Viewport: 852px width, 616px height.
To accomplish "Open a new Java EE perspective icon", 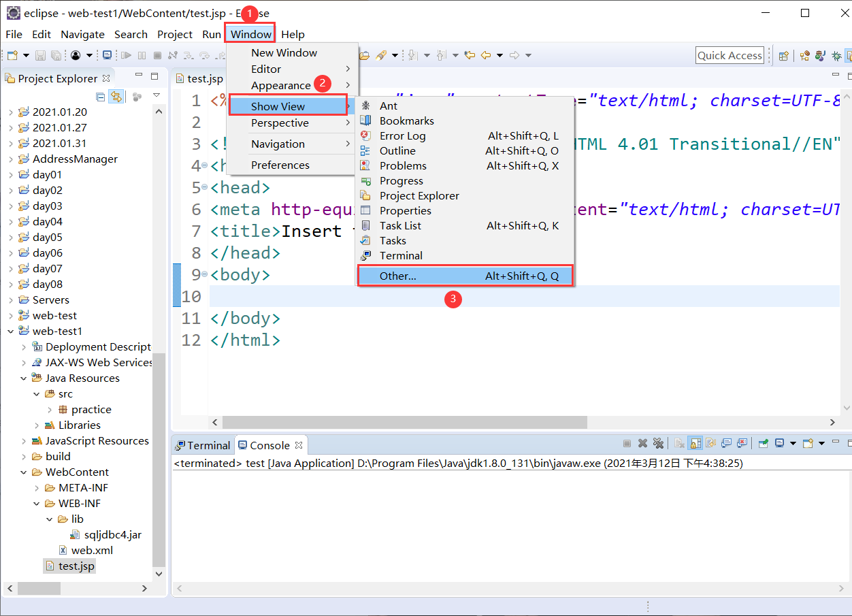I will pyautogui.click(x=783, y=55).
